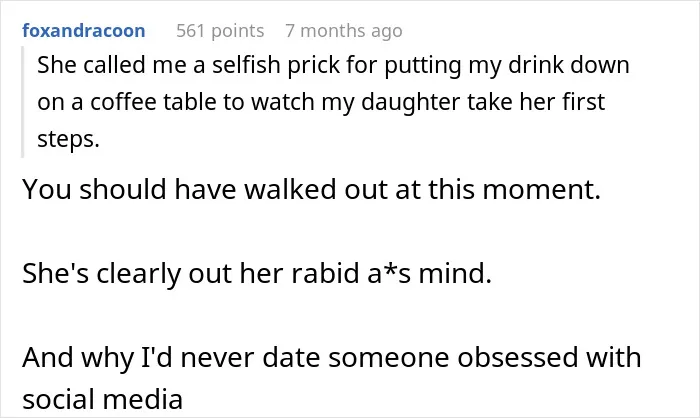Click the sentence beginning 'She's clearly out'
This screenshot has height=418, width=700.
257,273
